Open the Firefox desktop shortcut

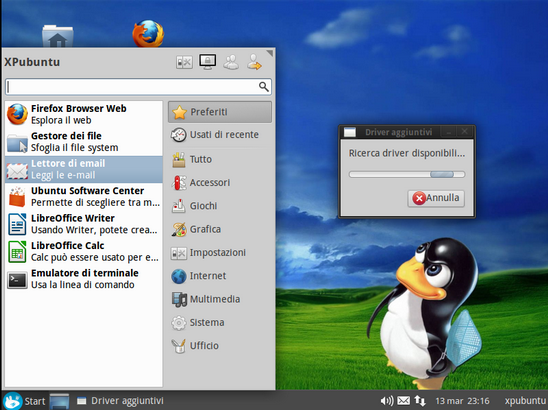(148, 34)
